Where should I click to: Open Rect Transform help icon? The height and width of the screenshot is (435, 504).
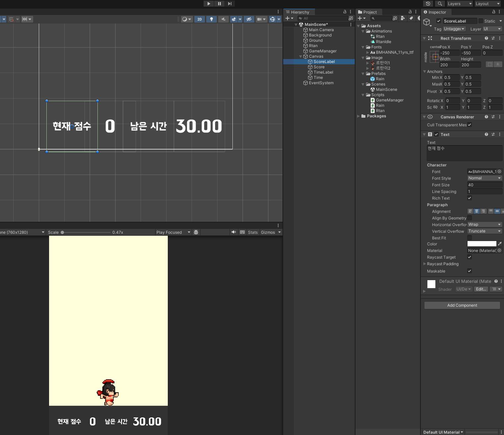(x=486, y=38)
